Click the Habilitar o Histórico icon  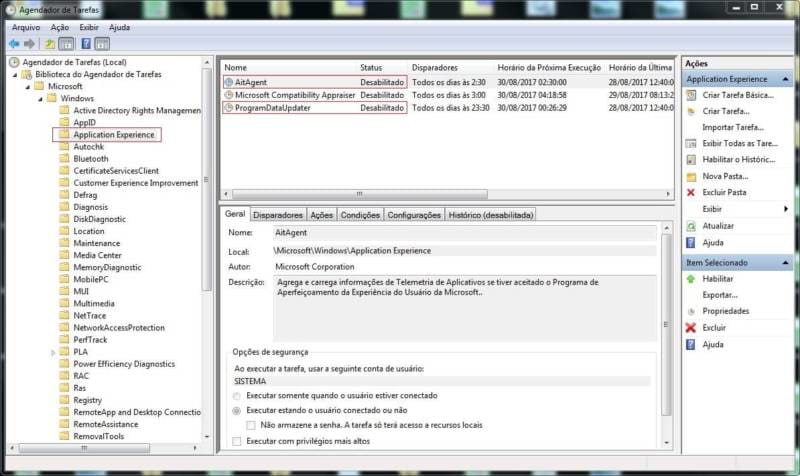tap(691, 160)
